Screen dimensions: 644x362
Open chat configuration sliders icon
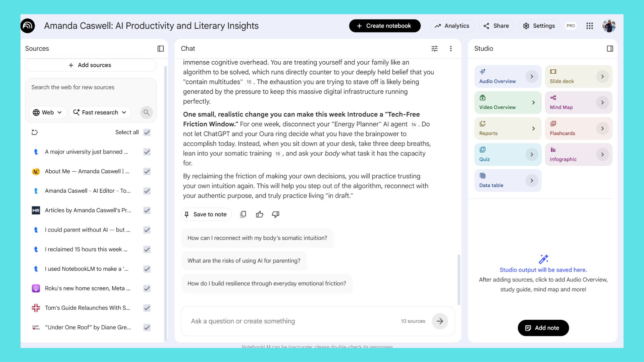(x=434, y=49)
